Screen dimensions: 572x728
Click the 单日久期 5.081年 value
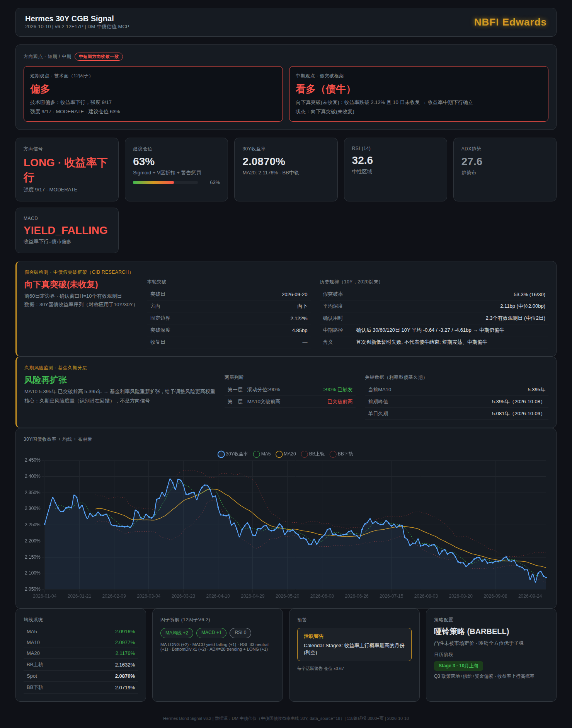[x=518, y=414]
